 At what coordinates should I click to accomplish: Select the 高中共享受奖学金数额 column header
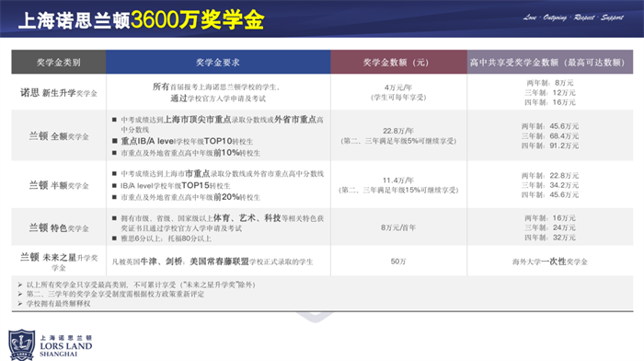tap(550, 62)
